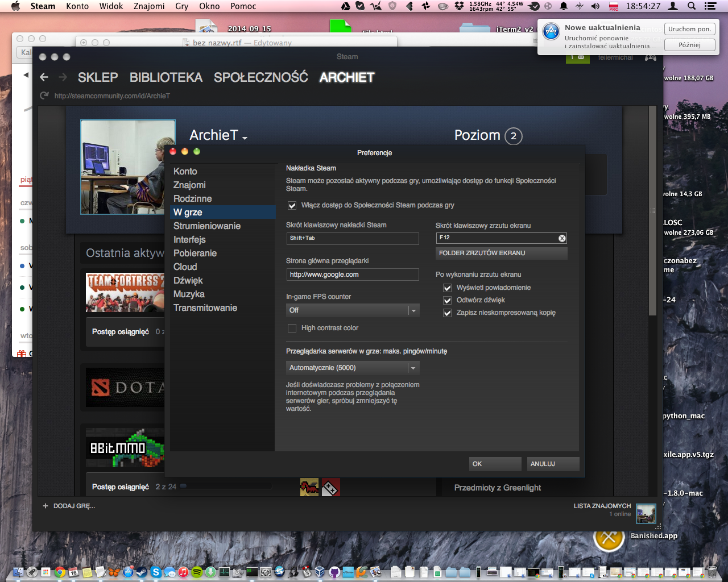Open Team Fortress 2 game banner

tap(125, 292)
